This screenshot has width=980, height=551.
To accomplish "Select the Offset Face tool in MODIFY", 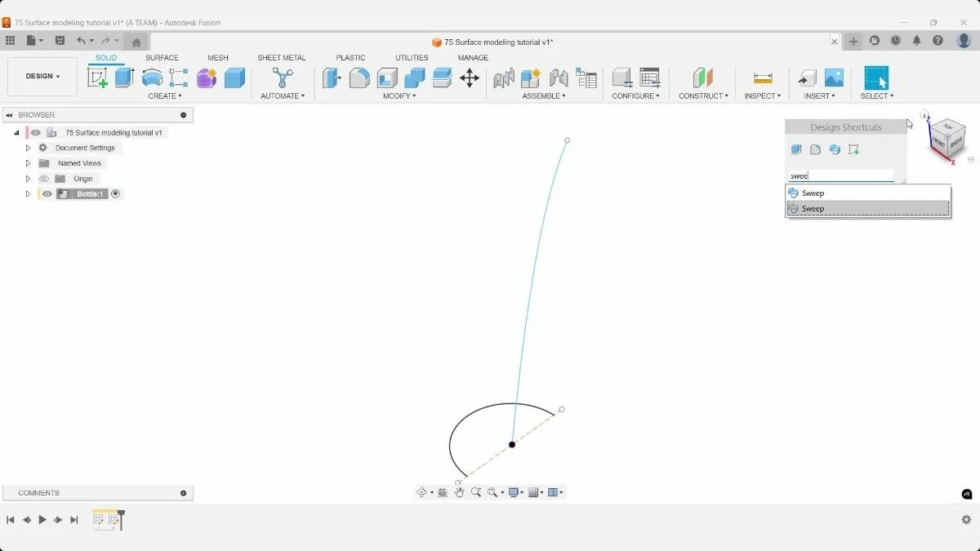I will pos(442,78).
